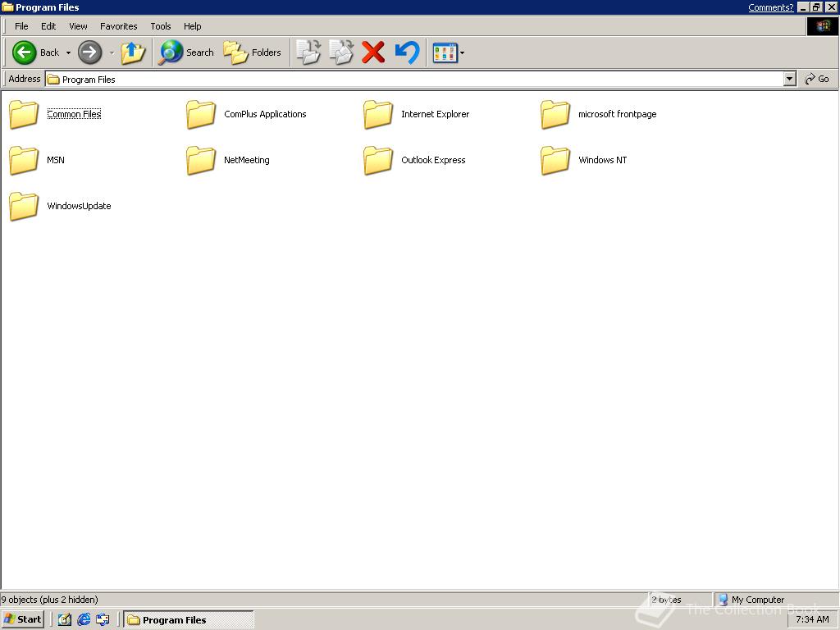Click the Outlook Express label text
Viewport: 840px width, 630px height.
point(433,160)
